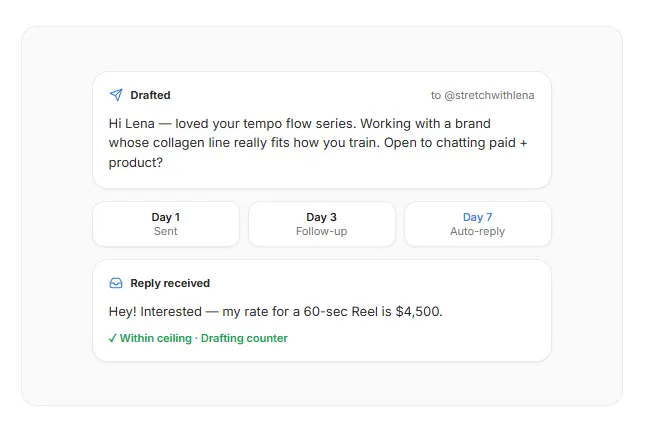646x427 pixels.
Task: Click the Reply received heading
Action: coord(170,283)
